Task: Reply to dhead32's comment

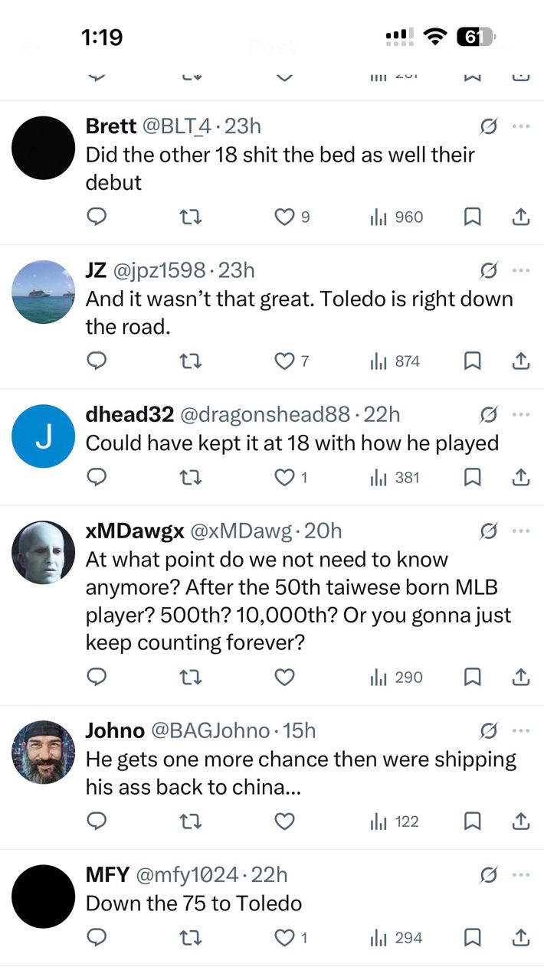Action: click(x=96, y=478)
